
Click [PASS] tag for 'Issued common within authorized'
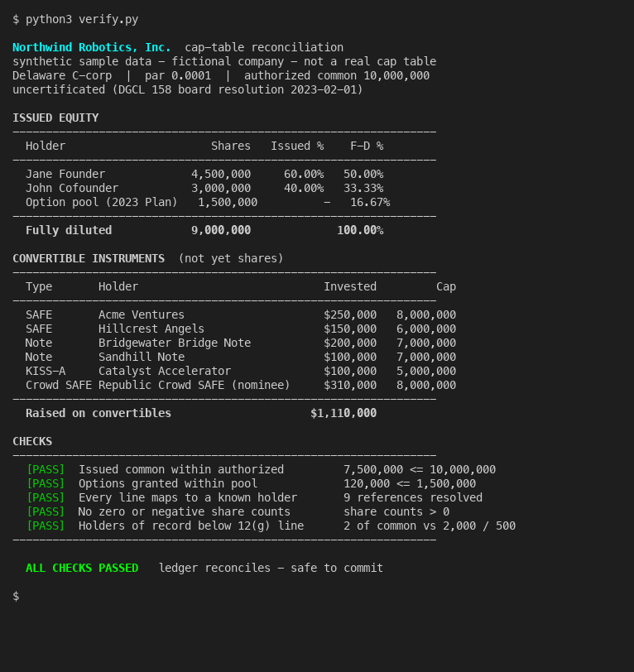pyautogui.click(x=46, y=470)
